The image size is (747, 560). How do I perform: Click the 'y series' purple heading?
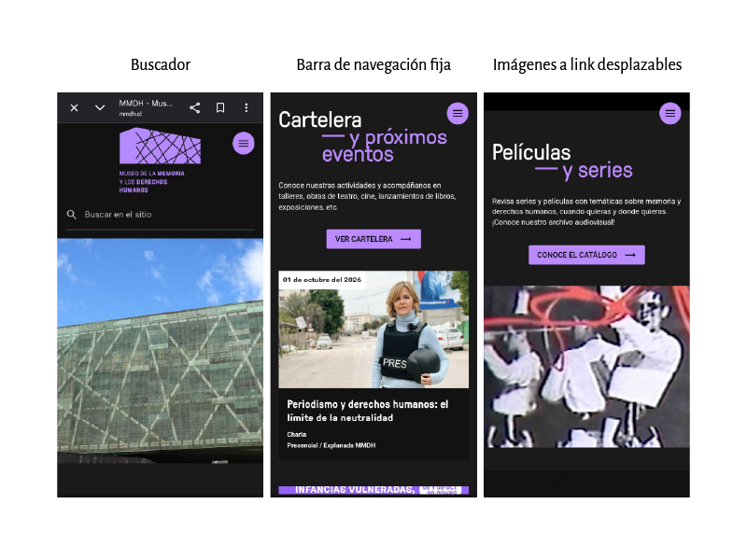pos(585,171)
